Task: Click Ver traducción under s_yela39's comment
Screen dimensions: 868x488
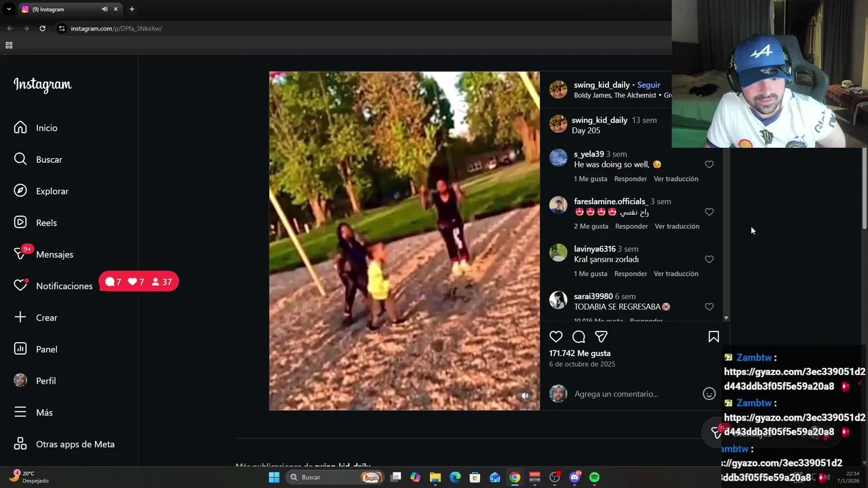Action: [x=675, y=179]
